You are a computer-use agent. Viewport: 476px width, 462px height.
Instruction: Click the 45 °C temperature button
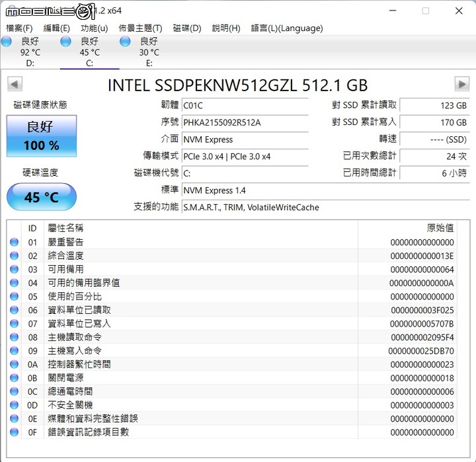42,197
